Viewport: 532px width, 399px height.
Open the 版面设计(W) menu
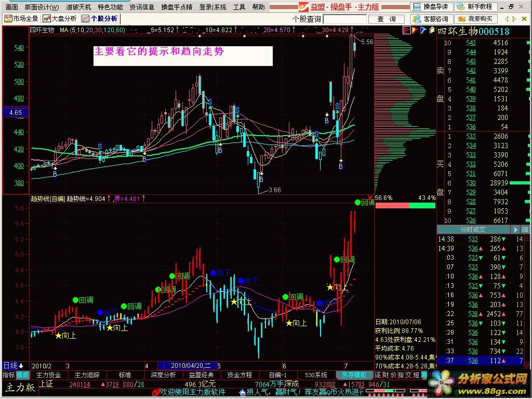coord(42,7)
